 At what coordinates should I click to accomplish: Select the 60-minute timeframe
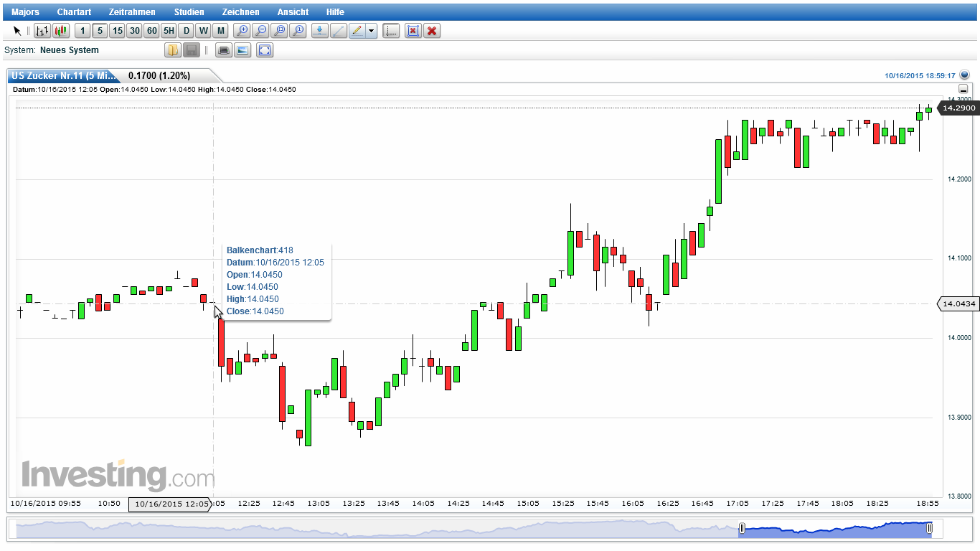click(x=151, y=31)
